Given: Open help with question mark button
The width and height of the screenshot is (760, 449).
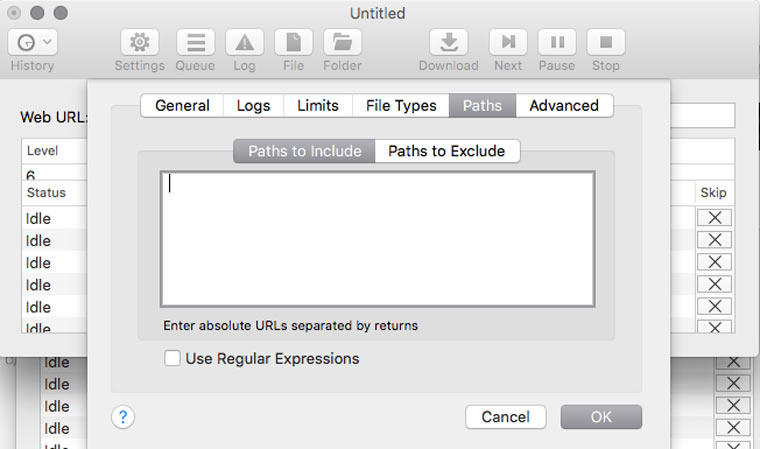Looking at the screenshot, I should [x=124, y=417].
